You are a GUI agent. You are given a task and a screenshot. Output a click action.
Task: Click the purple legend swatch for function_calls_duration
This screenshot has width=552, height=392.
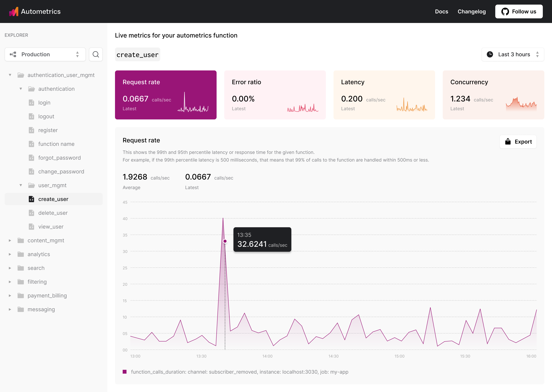125,372
